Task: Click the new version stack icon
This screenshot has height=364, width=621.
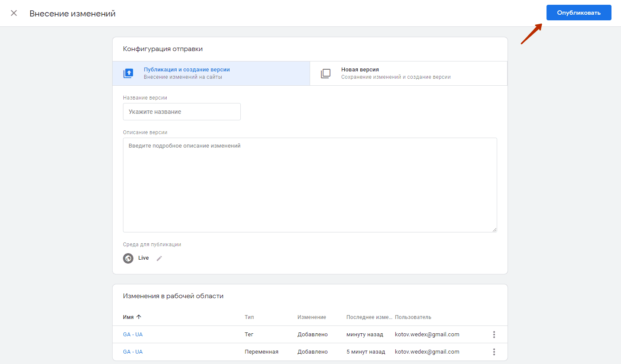Action: pyautogui.click(x=326, y=74)
